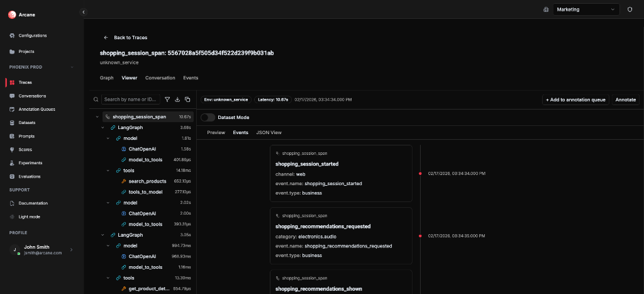644x294 pixels.
Task: Click the shopping_session_started timeline dot
Action: pos(420,174)
